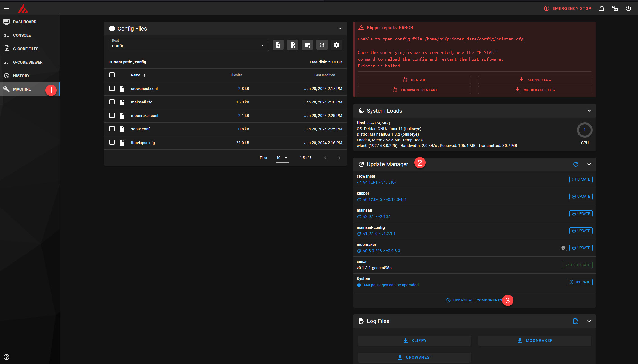Update mainsail component
The height and width of the screenshot is (364, 638).
tap(581, 214)
